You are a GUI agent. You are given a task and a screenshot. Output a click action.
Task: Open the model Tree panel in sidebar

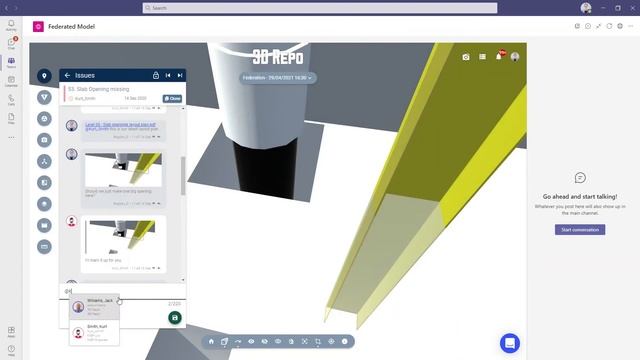[x=44, y=161]
